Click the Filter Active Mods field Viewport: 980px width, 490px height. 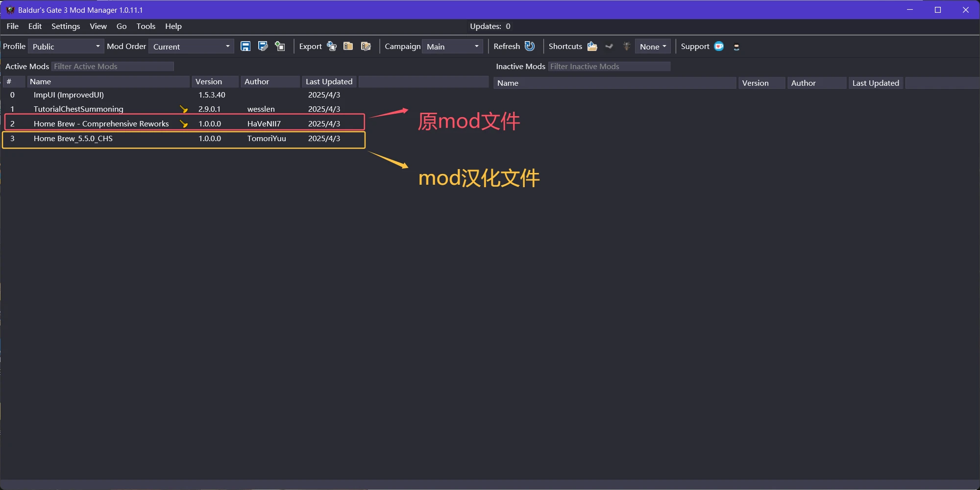coord(113,66)
